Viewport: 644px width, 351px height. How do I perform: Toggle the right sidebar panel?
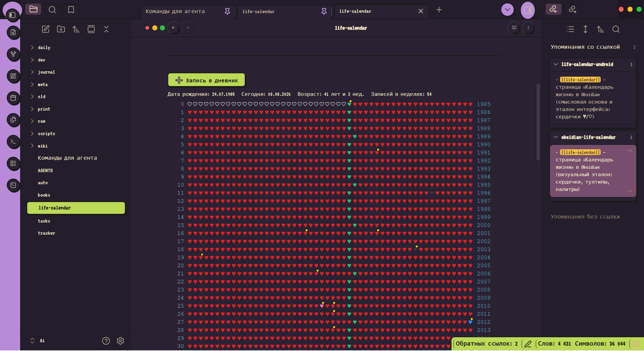(527, 10)
